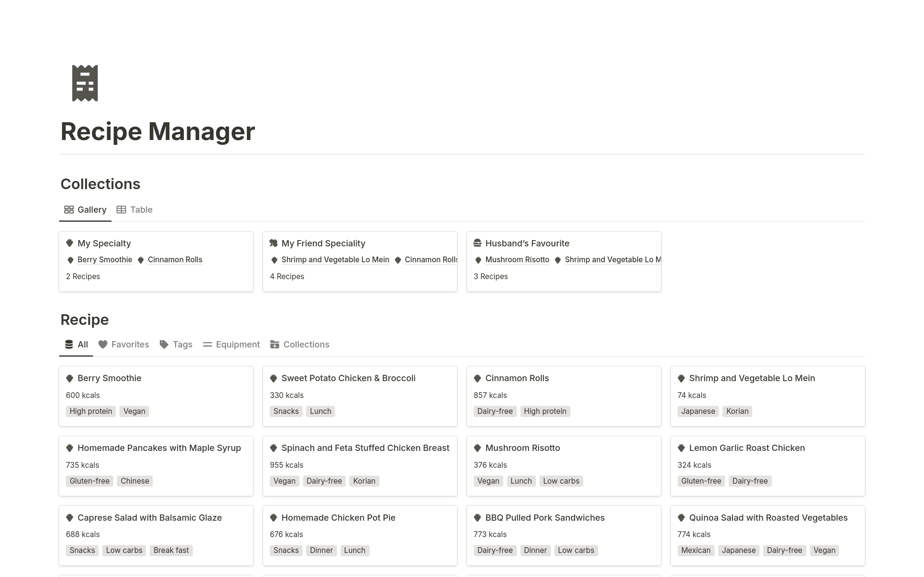Click the Cinnamon Rolls recipe icon

[x=478, y=378]
